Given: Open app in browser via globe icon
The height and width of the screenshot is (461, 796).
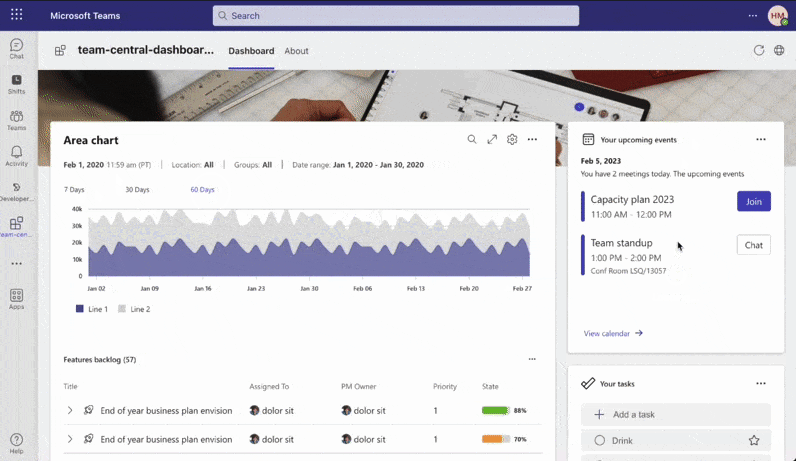Looking at the screenshot, I should [779, 50].
